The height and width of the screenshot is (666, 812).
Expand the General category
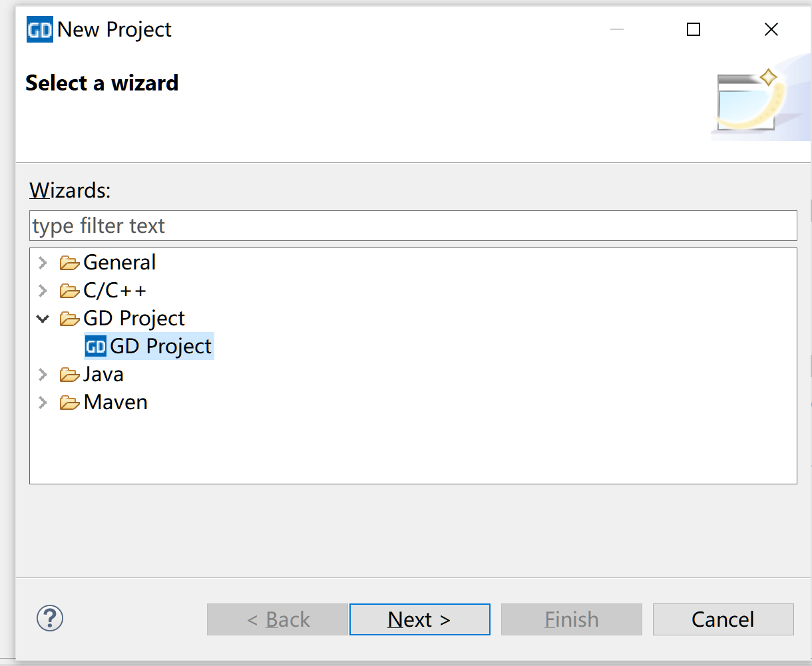(x=43, y=263)
